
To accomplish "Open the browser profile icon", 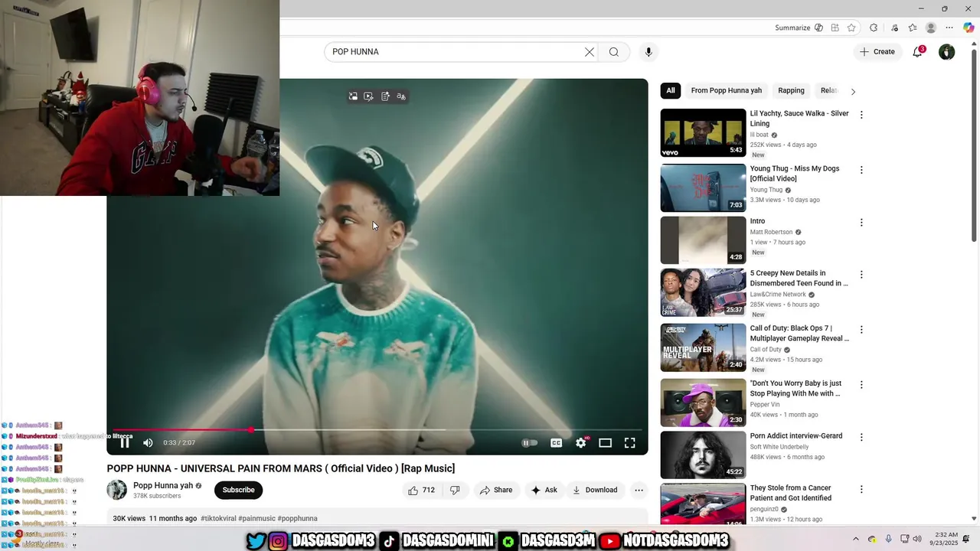I will coord(931,28).
